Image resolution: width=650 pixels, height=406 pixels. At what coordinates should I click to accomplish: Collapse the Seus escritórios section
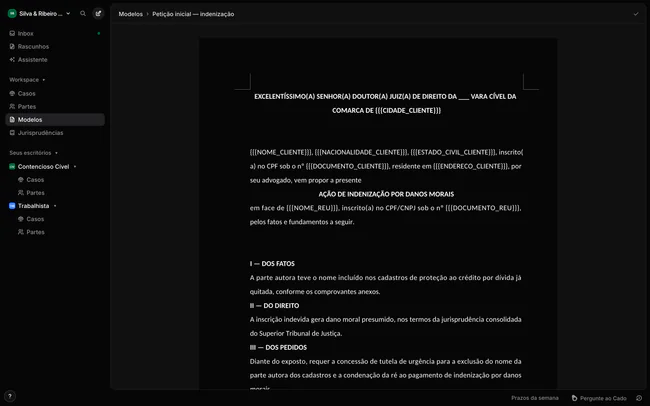tap(34, 153)
